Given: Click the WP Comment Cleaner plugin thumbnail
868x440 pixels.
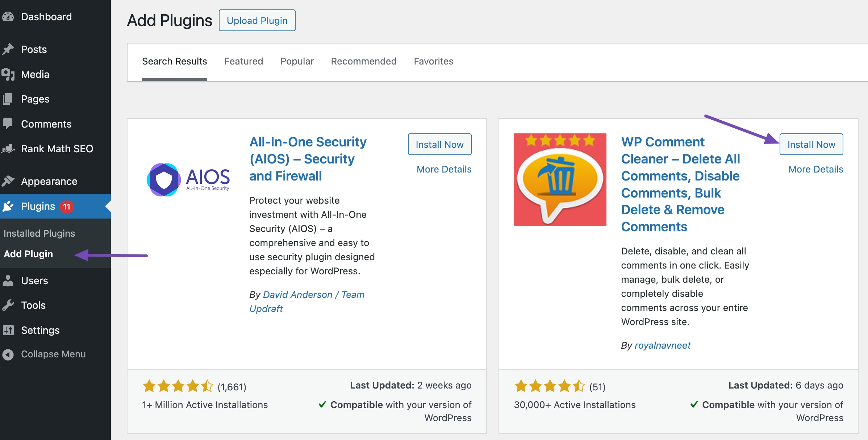Looking at the screenshot, I should (560, 180).
